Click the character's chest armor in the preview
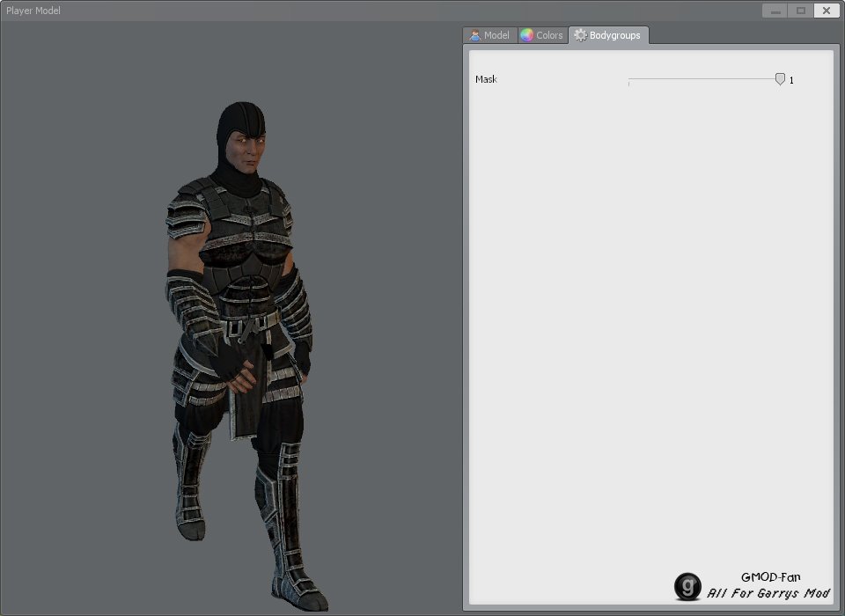 pos(246,229)
